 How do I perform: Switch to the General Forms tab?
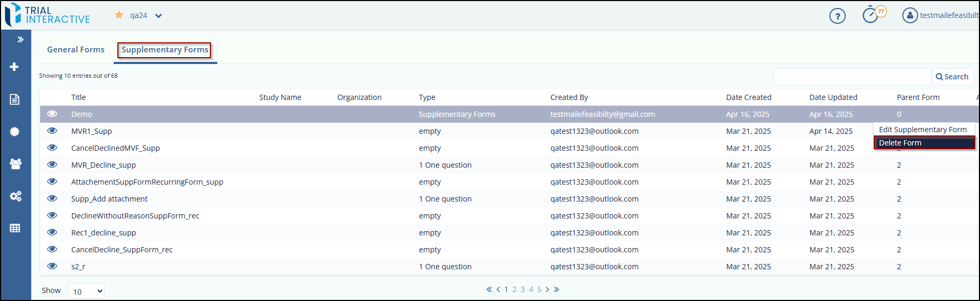76,50
